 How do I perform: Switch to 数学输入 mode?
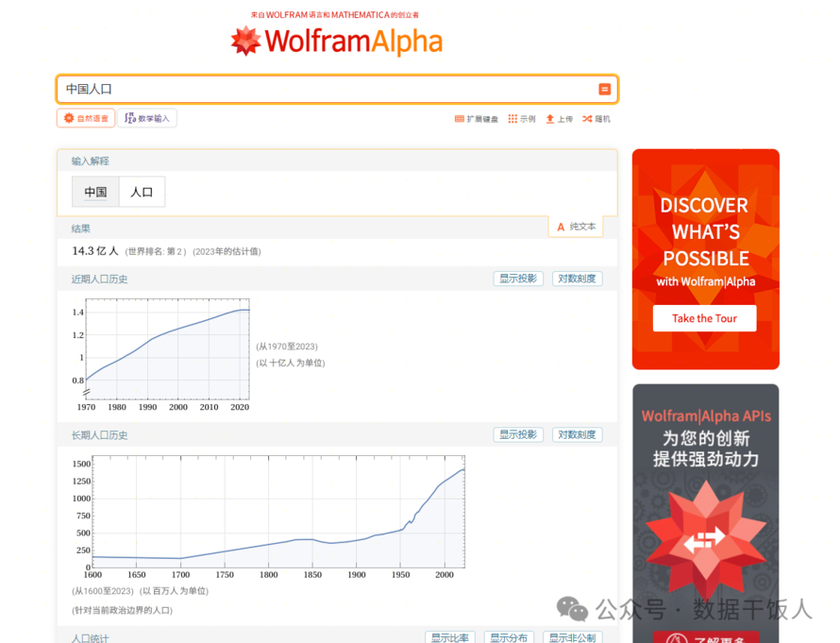[x=147, y=118]
